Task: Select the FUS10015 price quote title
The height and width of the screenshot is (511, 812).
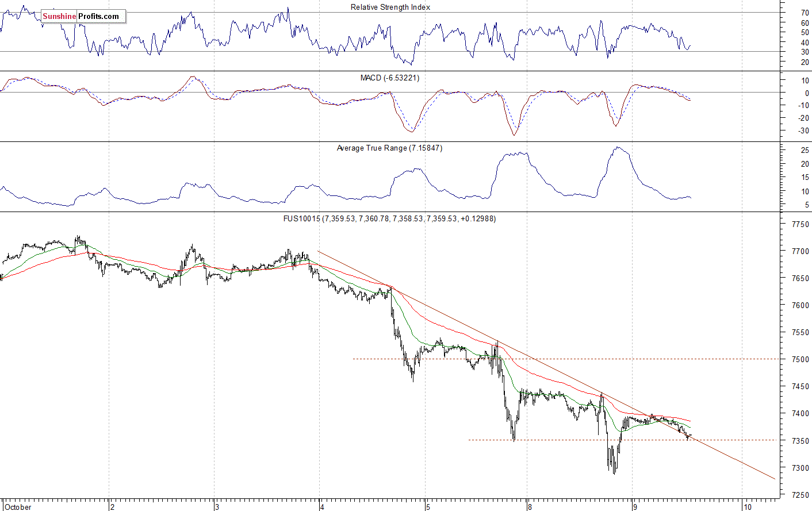Action: pyautogui.click(x=389, y=218)
